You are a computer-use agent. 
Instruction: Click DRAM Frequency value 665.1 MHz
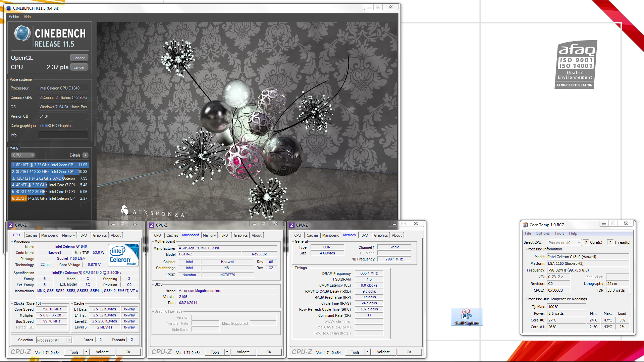[x=369, y=274]
